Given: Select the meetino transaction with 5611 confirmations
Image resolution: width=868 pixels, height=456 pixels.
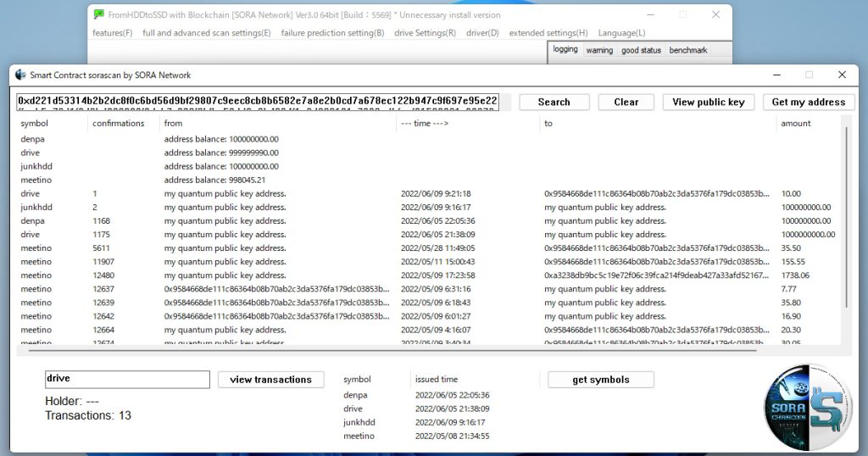Looking at the screenshot, I should [426, 248].
